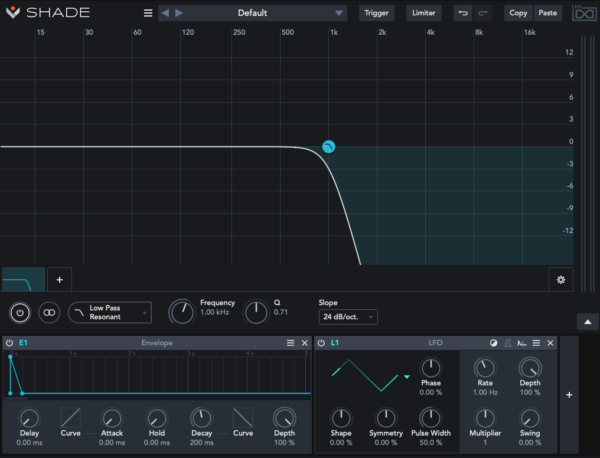
Task: Open the Low Pass Resonant type dropdown
Action: pos(110,313)
